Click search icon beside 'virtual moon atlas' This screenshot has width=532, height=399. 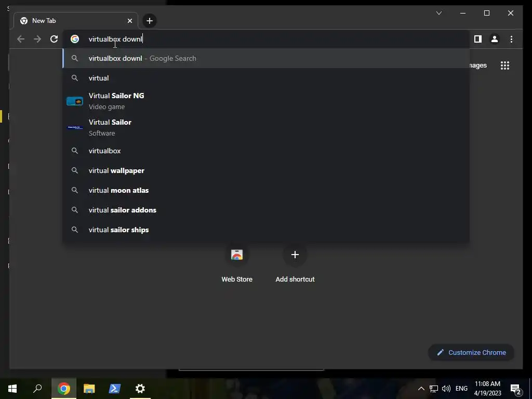[x=75, y=190]
